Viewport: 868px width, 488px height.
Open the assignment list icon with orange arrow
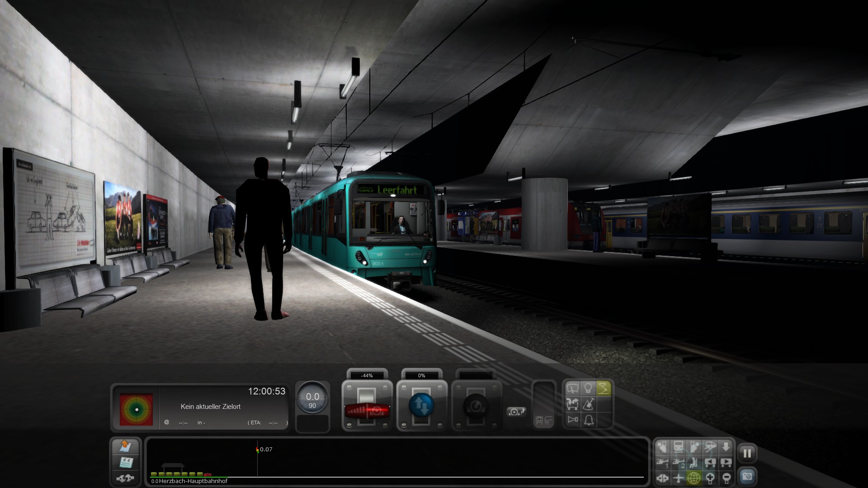[125, 446]
